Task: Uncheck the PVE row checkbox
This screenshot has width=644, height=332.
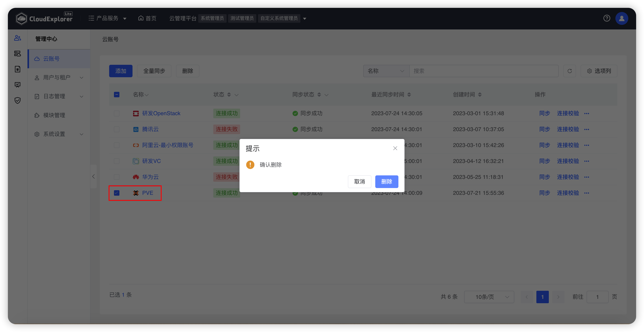Action: [x=117, y=193]
